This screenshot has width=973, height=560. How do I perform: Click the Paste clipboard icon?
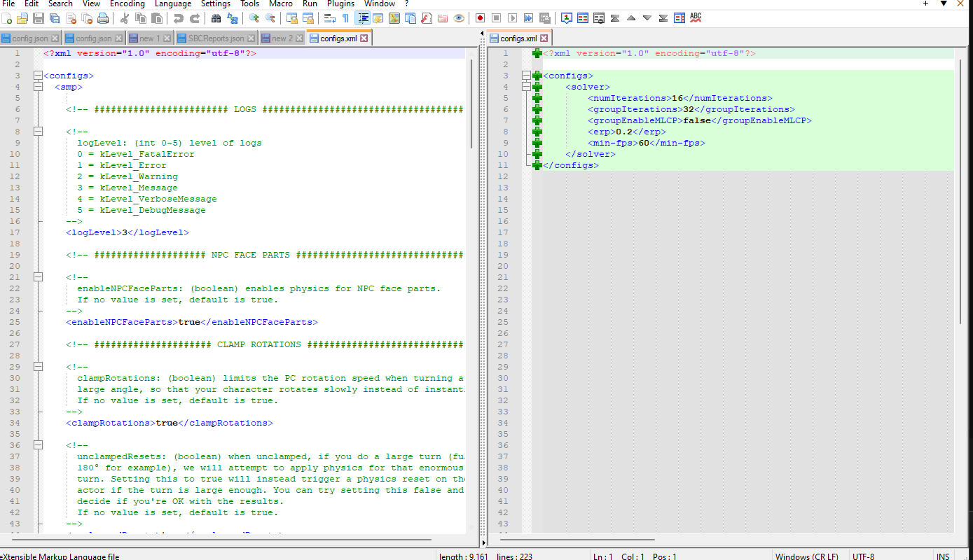point(156,18)
